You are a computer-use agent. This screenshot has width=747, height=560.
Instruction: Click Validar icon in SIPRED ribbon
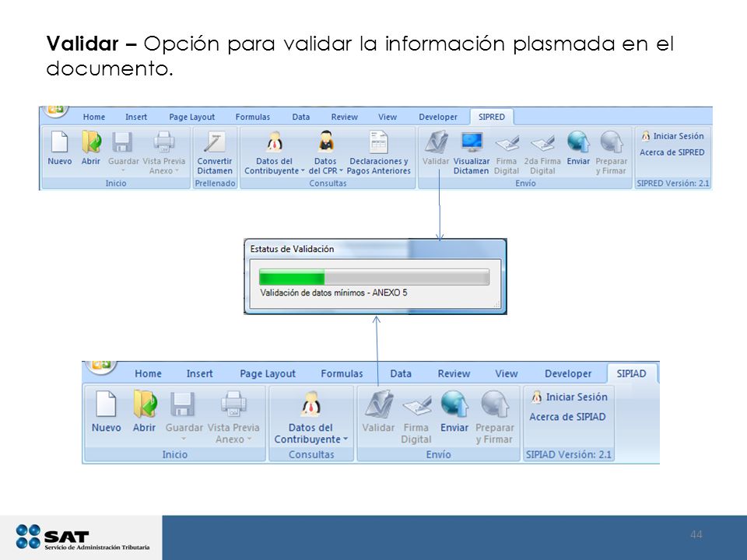click(x=436, y=148)
